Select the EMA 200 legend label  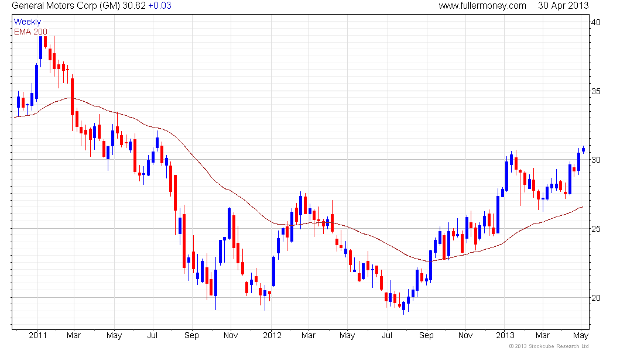[30, 32]
